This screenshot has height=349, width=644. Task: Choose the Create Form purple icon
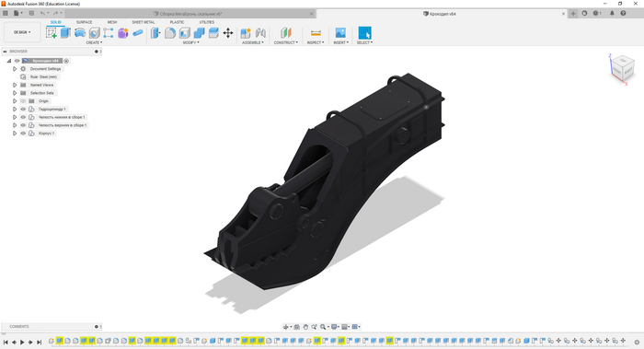[122, 33]
